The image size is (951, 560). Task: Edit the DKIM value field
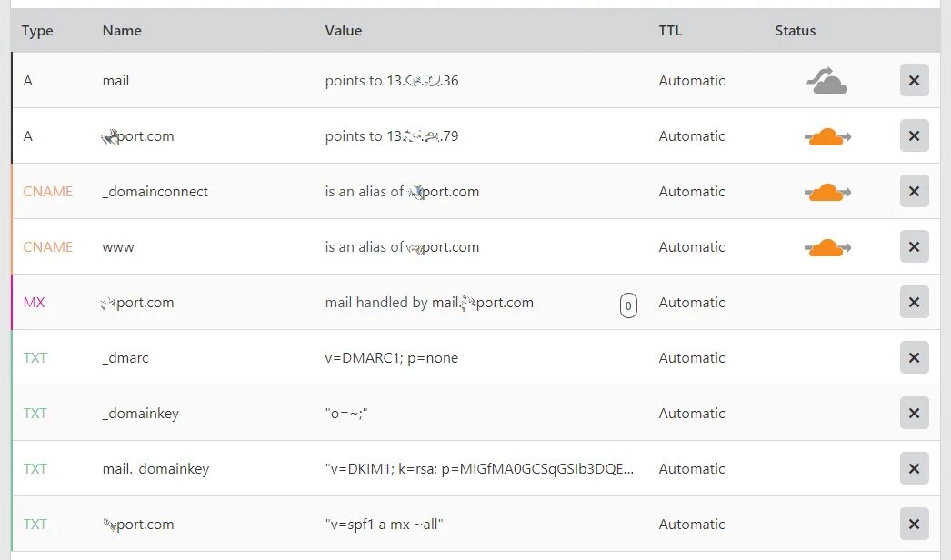[479, 469]
